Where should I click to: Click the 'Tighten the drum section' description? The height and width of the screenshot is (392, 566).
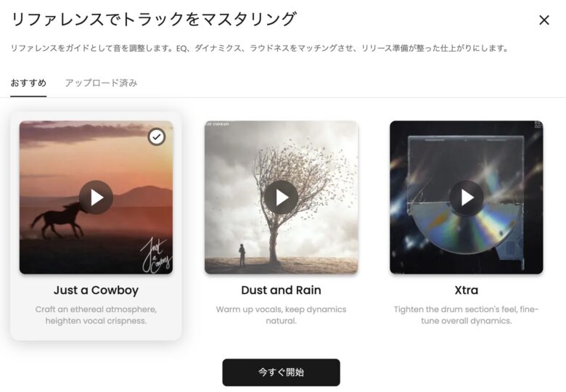click(467, 315)
